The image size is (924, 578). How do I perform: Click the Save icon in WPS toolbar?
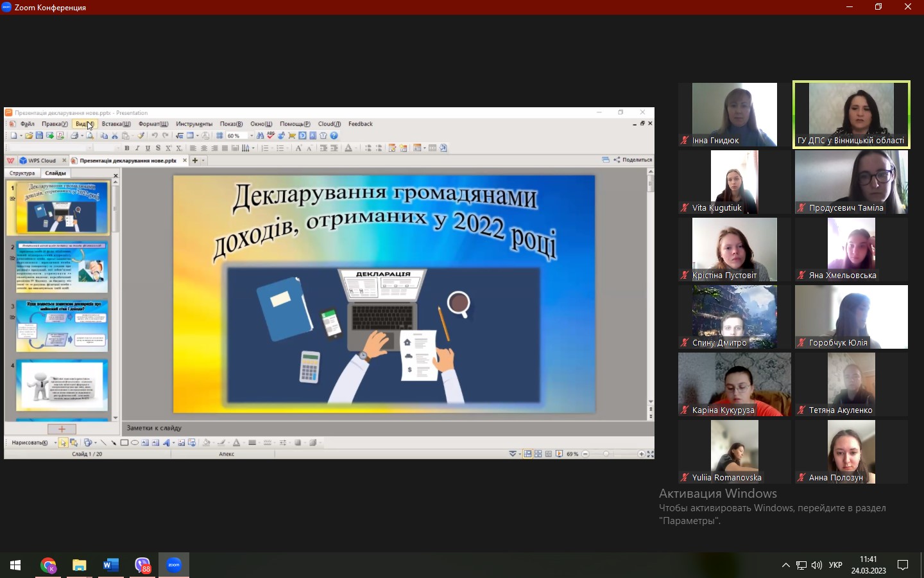point(39,136)
